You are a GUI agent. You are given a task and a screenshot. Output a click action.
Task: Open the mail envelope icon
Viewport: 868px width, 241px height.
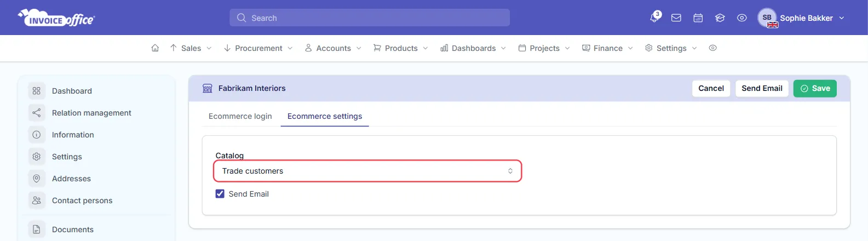tap(676, 18)
